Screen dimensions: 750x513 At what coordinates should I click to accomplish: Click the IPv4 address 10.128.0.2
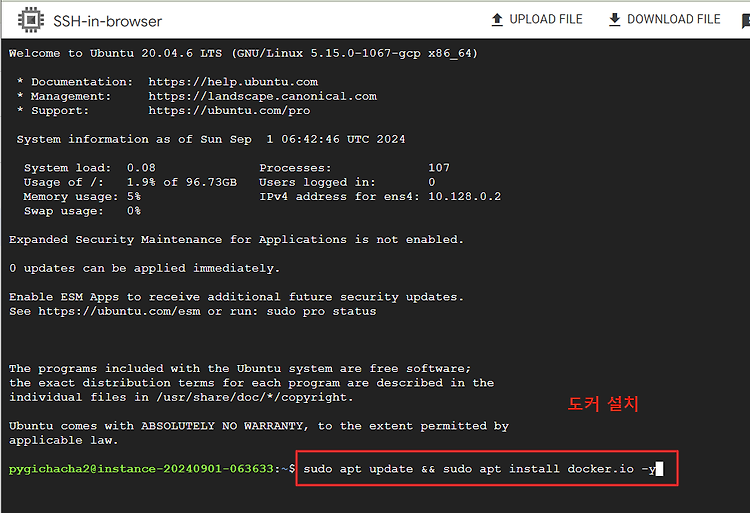(x=464, y=196)
